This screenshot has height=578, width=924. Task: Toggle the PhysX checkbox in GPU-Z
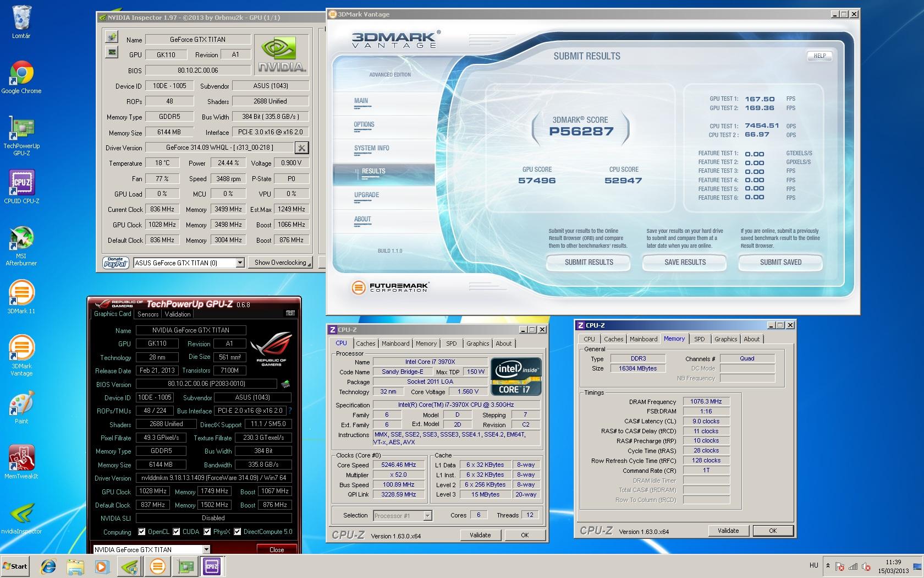pos(207,532)
